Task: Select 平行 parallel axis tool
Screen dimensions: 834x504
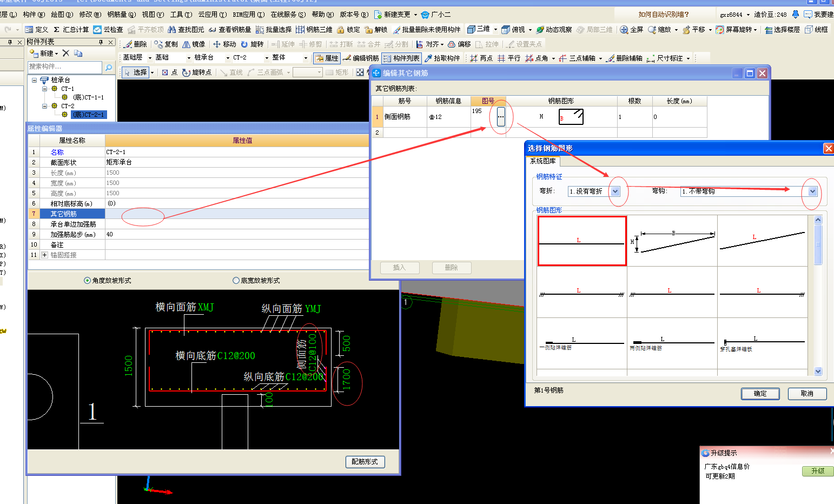Action: click(x=509, y=58)
